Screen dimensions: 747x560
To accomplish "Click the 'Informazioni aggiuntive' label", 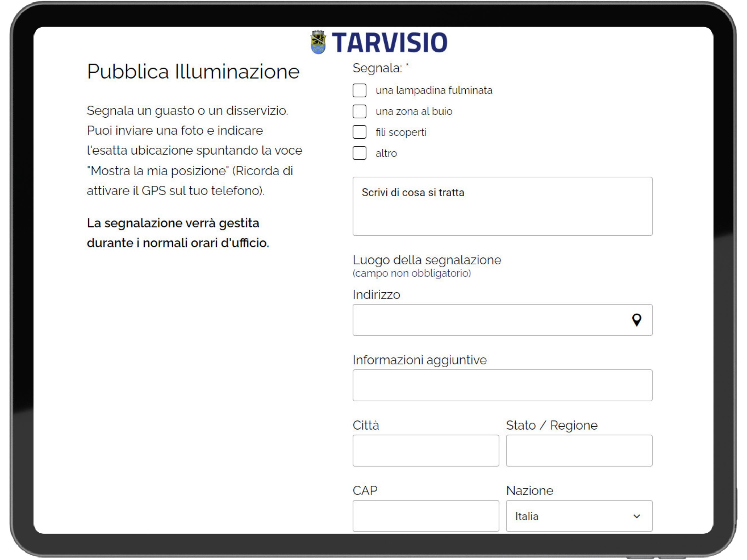I will [x=420, y=360].
